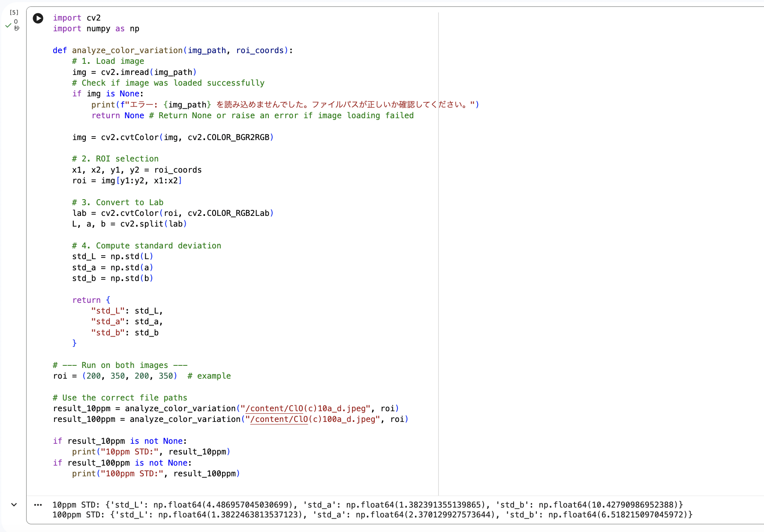Select the roi tuple (200, 350, 200, 350)

[129, 376]
